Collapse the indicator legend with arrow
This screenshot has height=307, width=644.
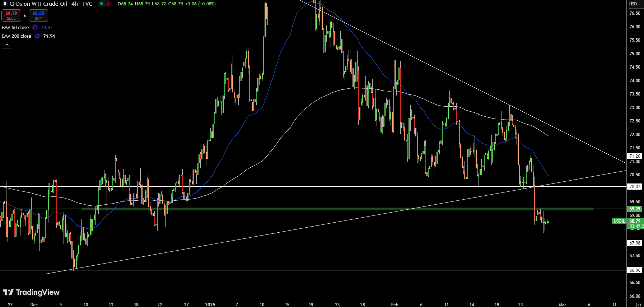7,45
